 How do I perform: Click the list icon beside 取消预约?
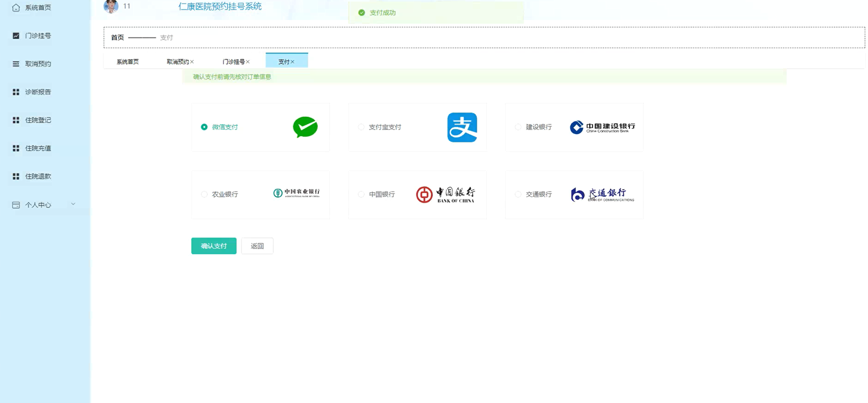tap(16, 64)
